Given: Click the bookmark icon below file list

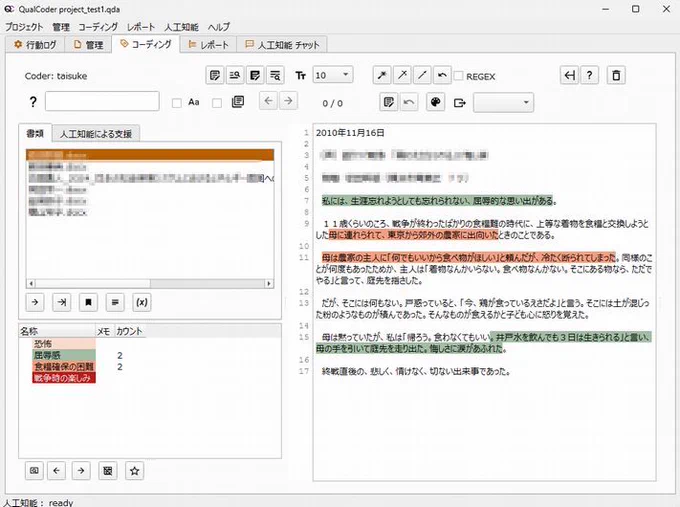Looking at the screenshot, I should (88, 302).
